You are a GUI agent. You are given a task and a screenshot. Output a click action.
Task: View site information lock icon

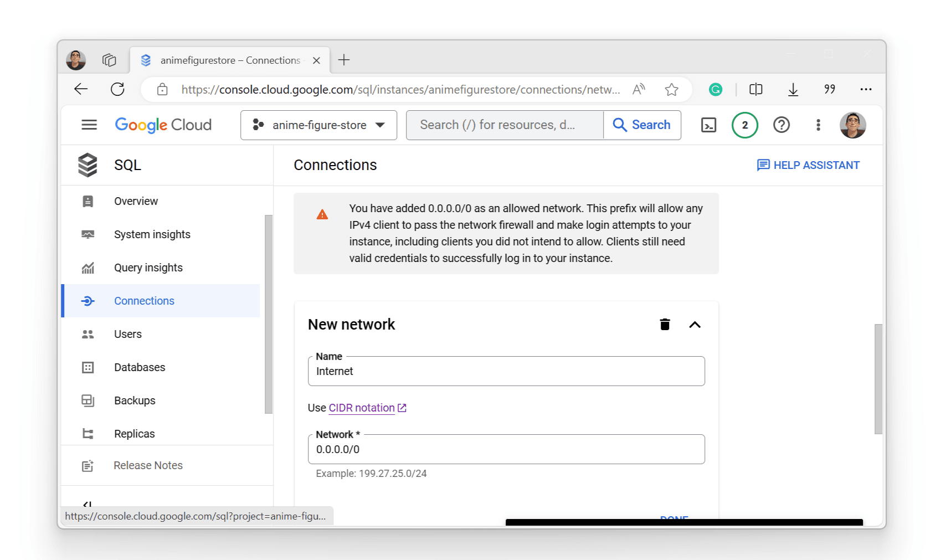pyautogui.click(x=162, y=89)
